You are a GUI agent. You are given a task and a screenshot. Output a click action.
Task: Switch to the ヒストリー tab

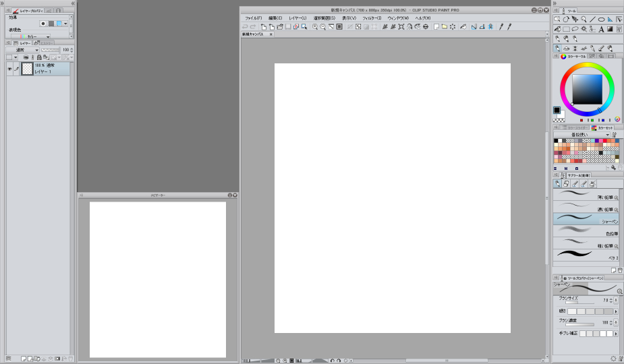tap(43, 43)
